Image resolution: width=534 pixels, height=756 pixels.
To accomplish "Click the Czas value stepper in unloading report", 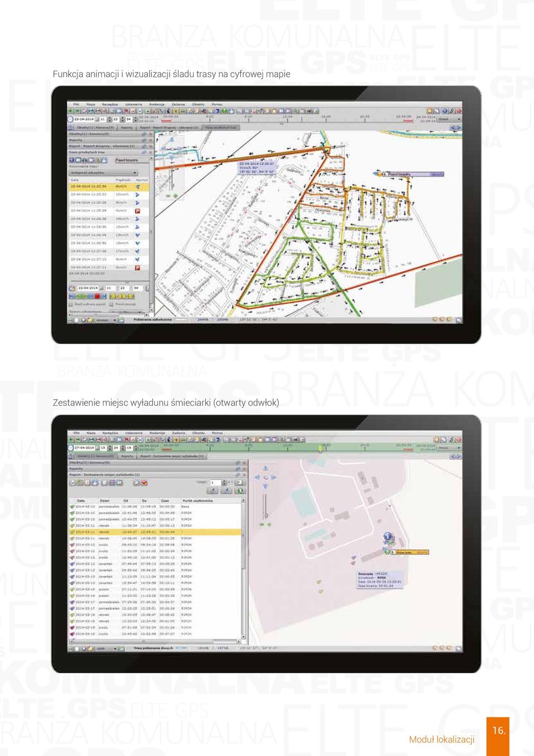I will (224, 483).
